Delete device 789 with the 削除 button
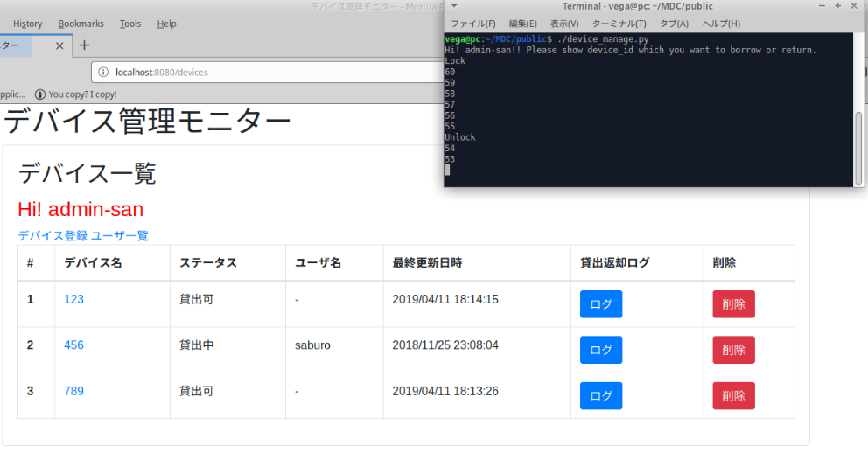 pyautogui.click(x=733, y=396)
